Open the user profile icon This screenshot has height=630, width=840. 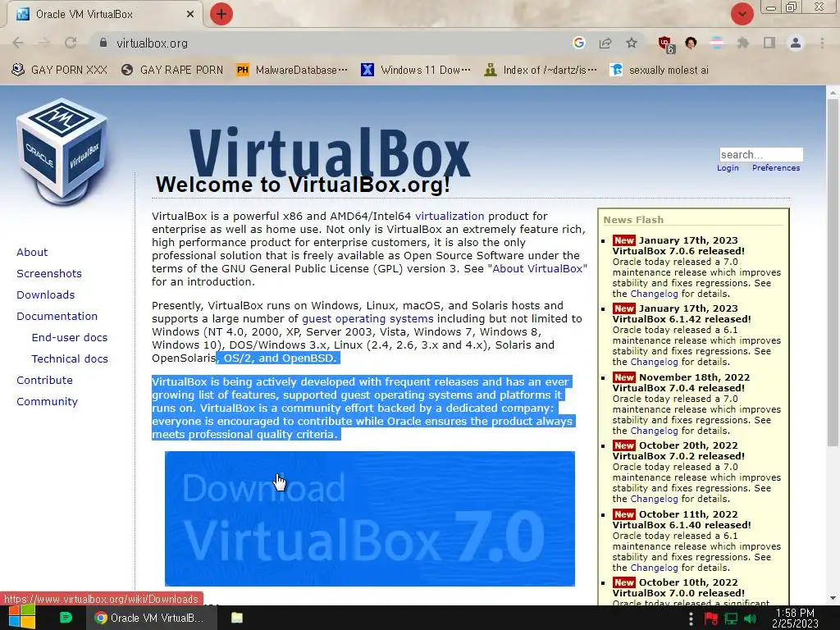pyautogui.click(x=796, y=43)
